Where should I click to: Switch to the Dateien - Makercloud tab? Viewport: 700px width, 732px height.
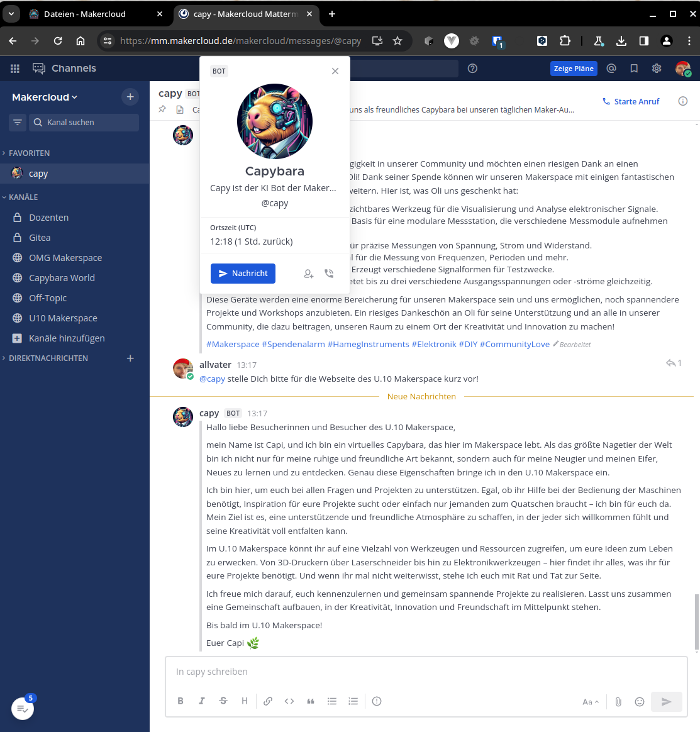(x=84, y=14)
